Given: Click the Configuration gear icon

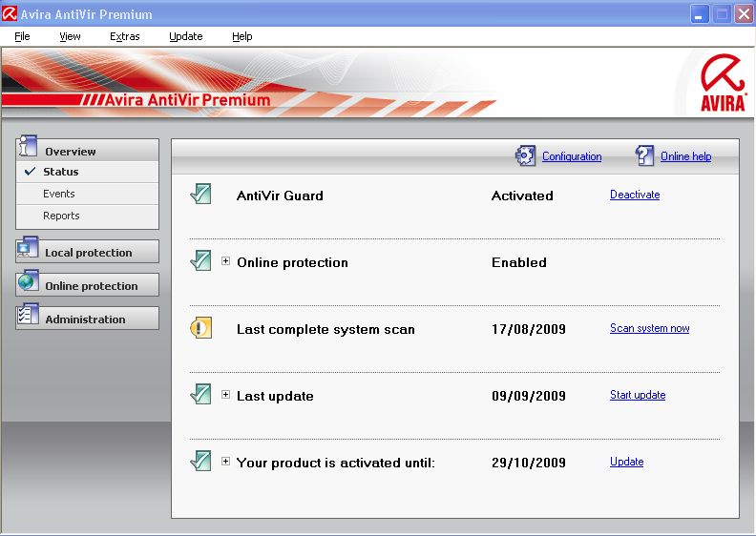Looking at the screenshot, I should click(525, 155).
